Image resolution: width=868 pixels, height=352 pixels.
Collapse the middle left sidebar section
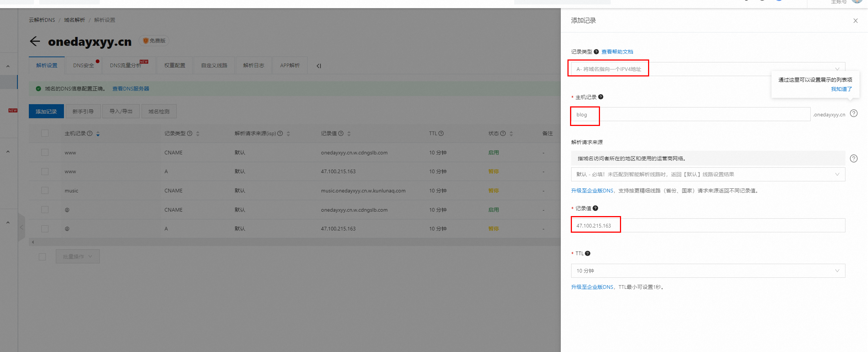pyautogui.click(x=8, y=152)
